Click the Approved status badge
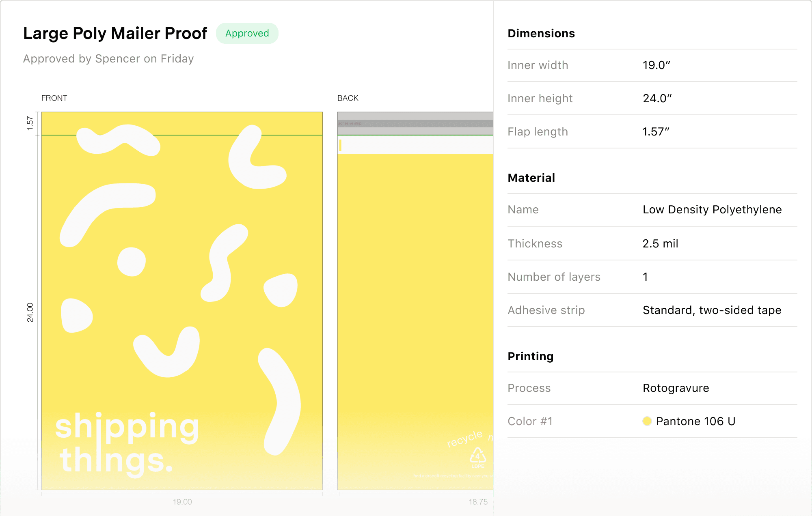Viewport: 812px width, 516px height. pos(247,33)
